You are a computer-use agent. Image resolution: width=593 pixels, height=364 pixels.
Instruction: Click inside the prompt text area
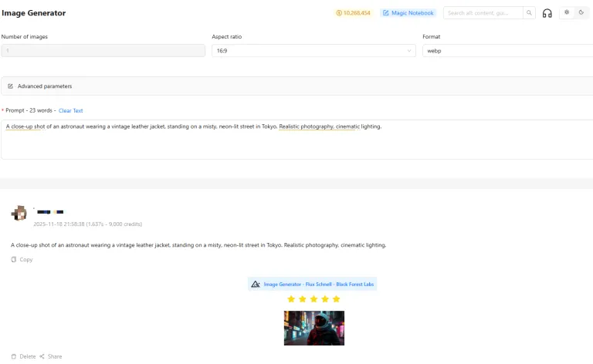coord(296,140)
